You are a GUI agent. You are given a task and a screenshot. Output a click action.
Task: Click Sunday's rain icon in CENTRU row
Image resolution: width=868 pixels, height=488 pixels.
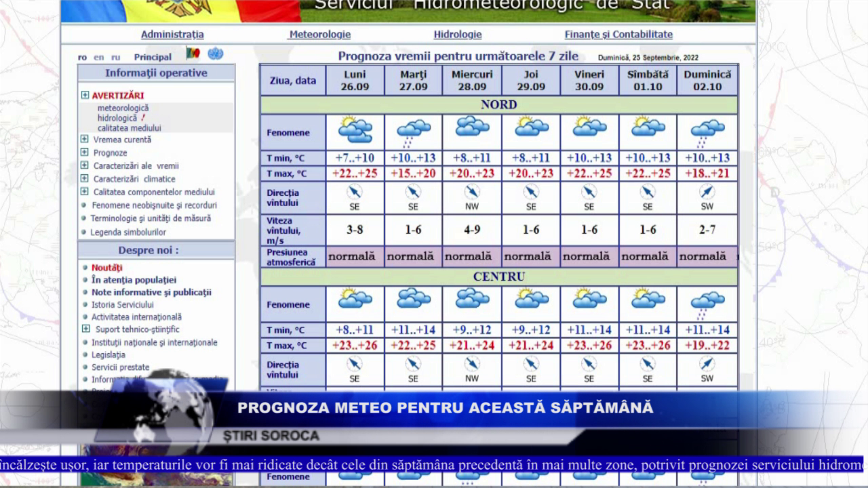(707, 304)
